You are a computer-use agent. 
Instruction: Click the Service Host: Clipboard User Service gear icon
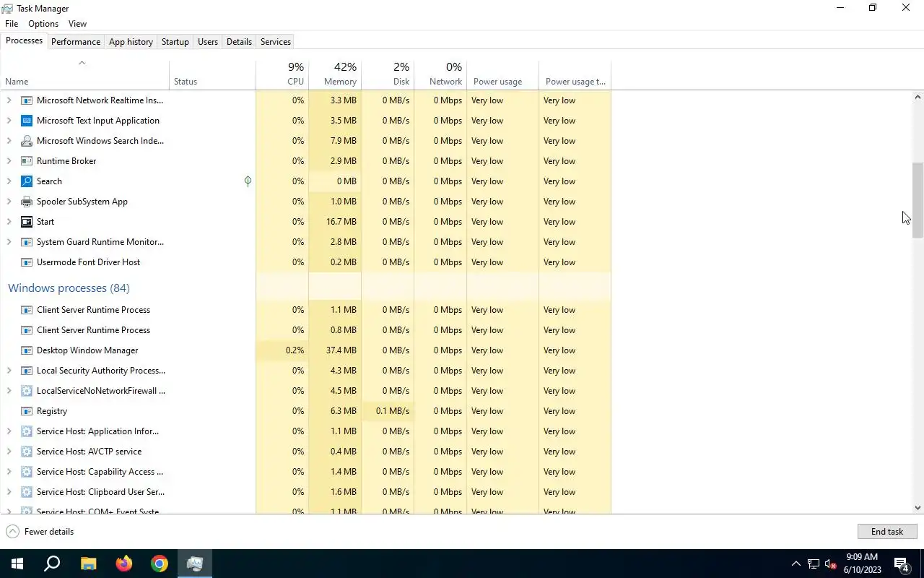(x=27, y=492)
